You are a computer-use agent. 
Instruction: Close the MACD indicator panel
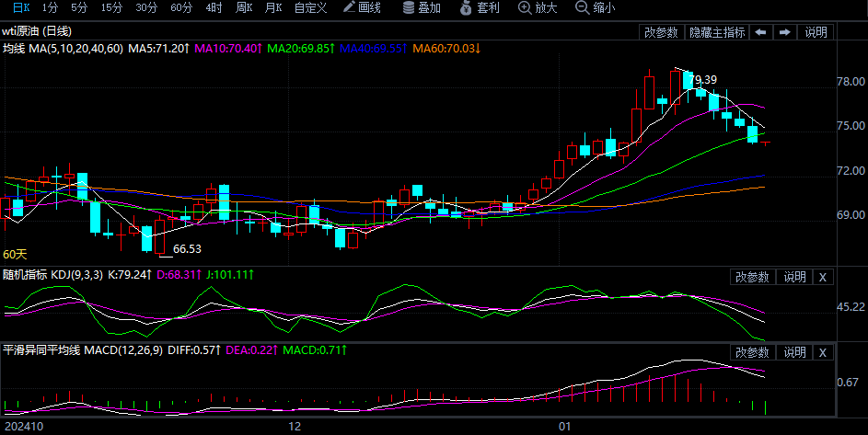point(823,352)
